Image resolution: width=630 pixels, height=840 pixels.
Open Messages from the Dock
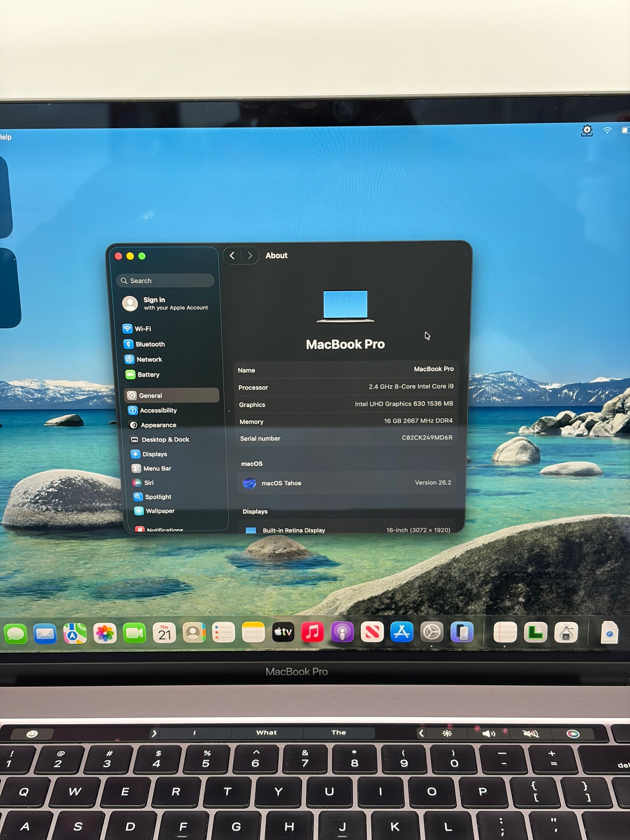click(x=15, y=633)
